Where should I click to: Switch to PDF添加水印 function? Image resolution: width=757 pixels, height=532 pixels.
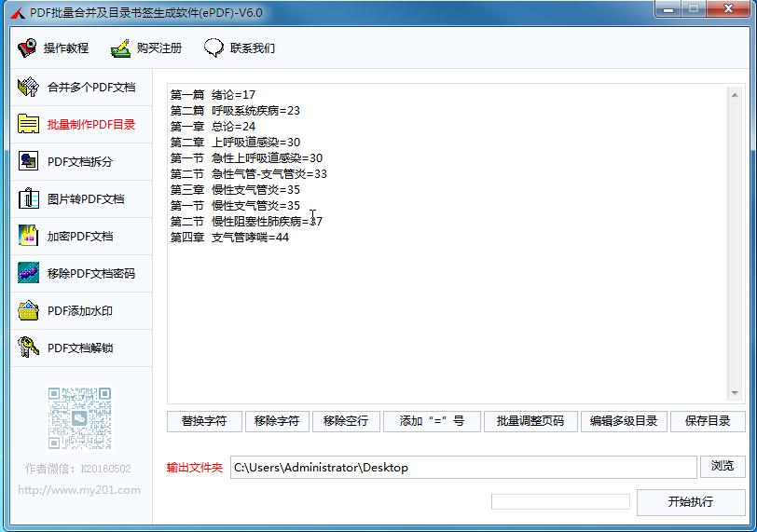(x=81, y=310)
